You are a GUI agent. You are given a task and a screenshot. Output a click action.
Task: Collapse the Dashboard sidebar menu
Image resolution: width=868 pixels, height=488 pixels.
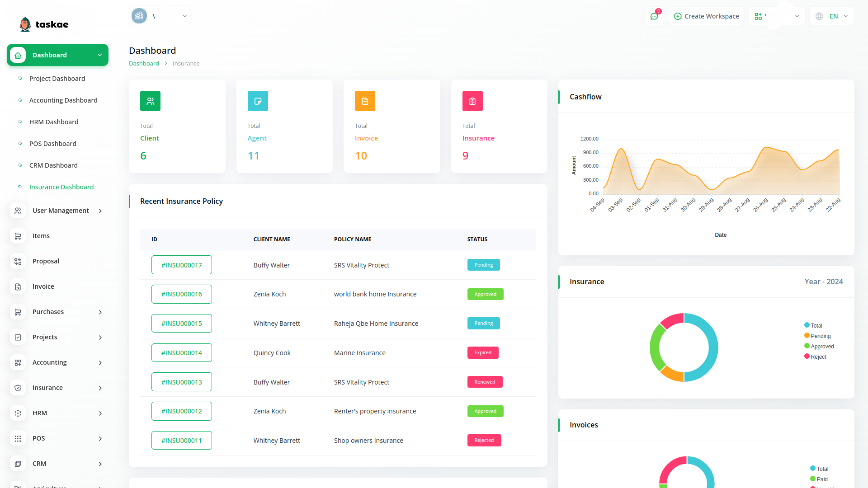pyautogui.click(x=99, y=55)
